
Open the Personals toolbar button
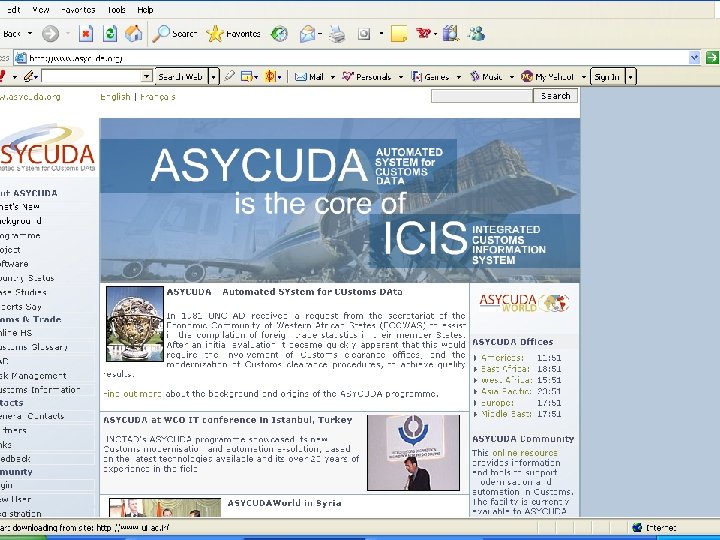[x=367, y=77]
